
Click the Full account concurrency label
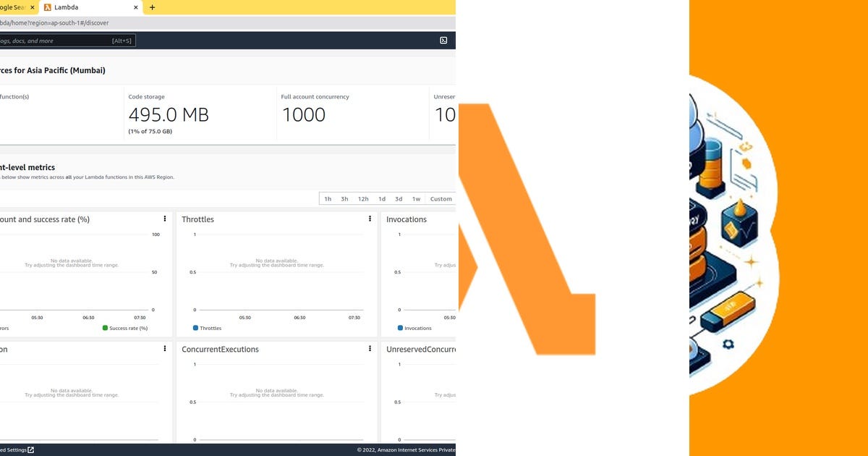click(315, 96)
